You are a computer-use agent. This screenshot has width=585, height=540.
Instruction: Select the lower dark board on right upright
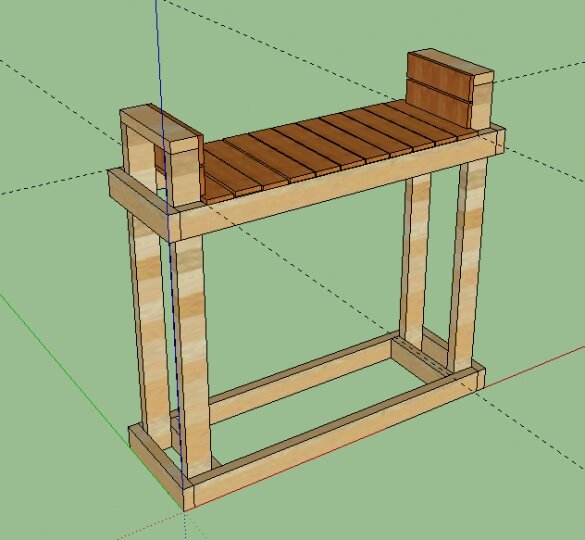click(438, 104)
